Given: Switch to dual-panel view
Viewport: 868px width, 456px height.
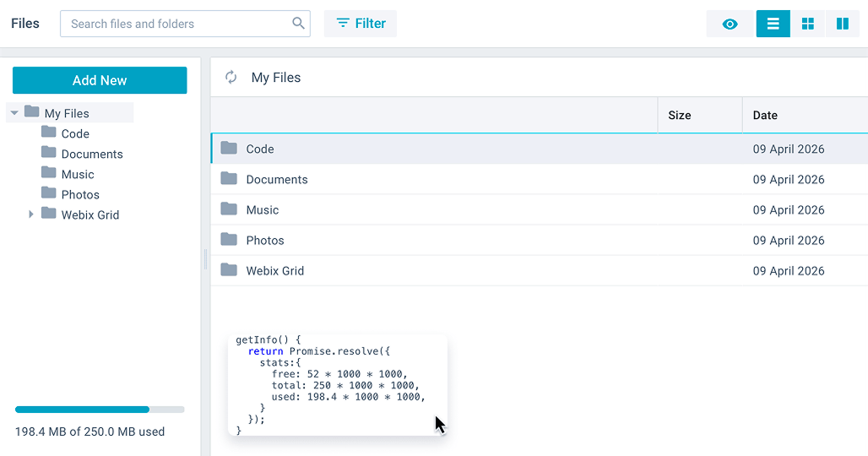Looking at the screenshot, I should tap(842, 24).
